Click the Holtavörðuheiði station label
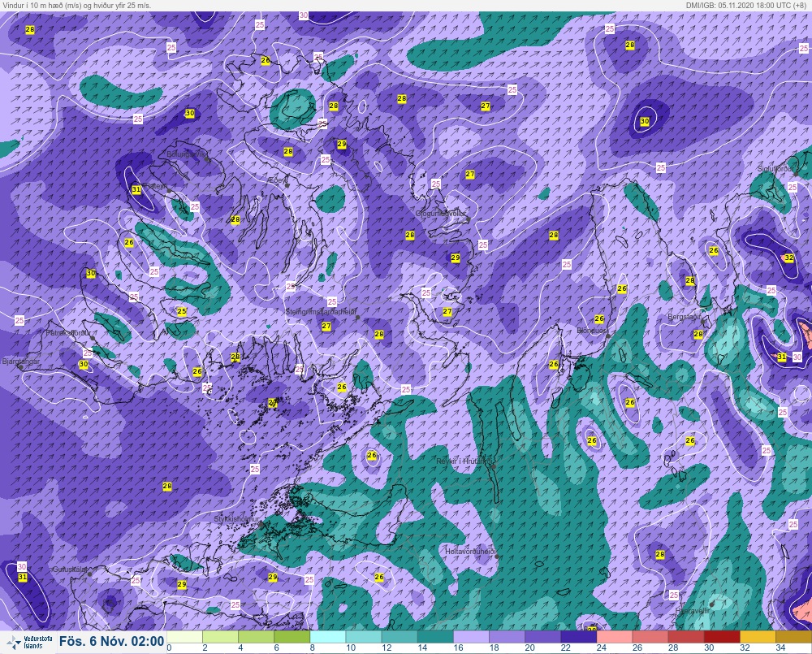The image size is (812, 654). click(x=471, y=552)
